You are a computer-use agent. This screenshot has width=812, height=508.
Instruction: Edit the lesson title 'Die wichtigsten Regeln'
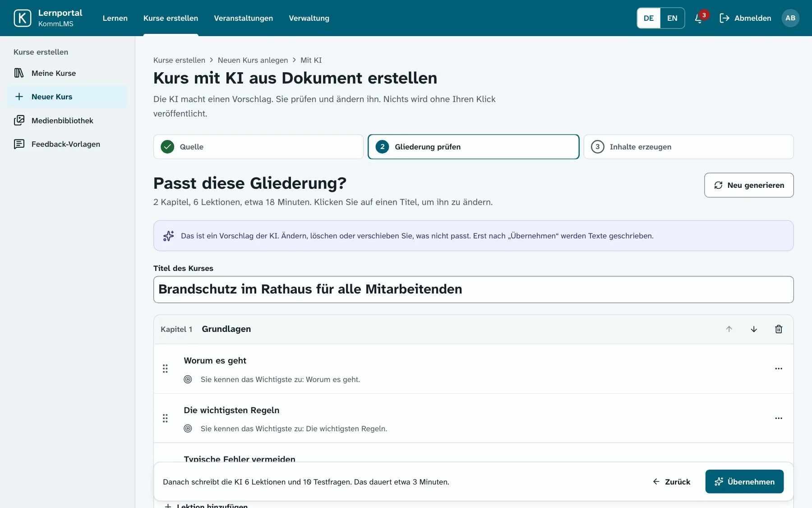(x=231, y=410)
